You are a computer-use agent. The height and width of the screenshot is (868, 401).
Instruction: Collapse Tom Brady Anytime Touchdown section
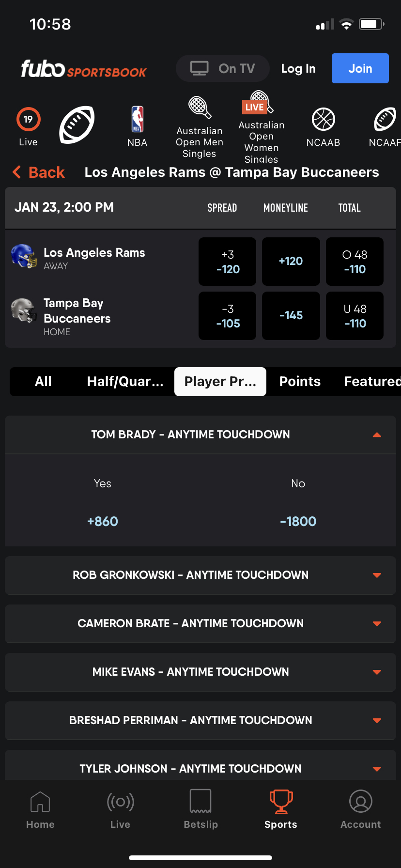pos(377,435)
